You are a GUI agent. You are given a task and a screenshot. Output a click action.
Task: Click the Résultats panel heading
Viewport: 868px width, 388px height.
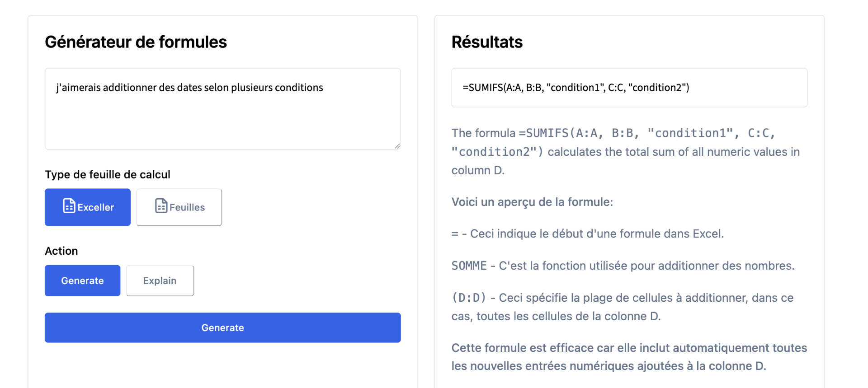click(x=487, y=42)
